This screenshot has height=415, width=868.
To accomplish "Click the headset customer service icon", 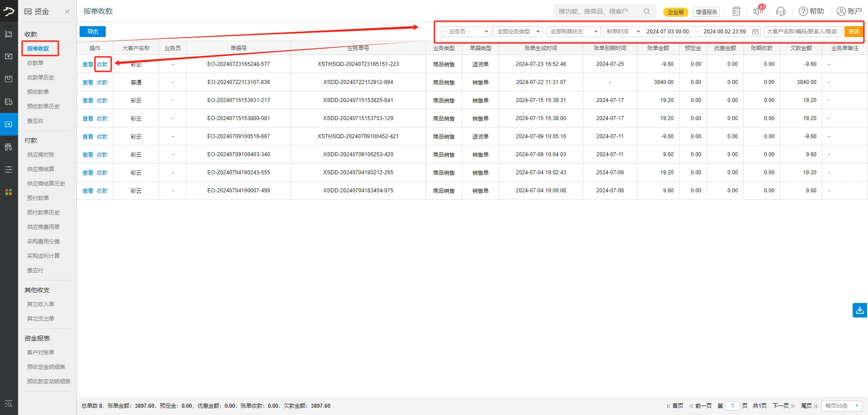I will tap(780, 11).
